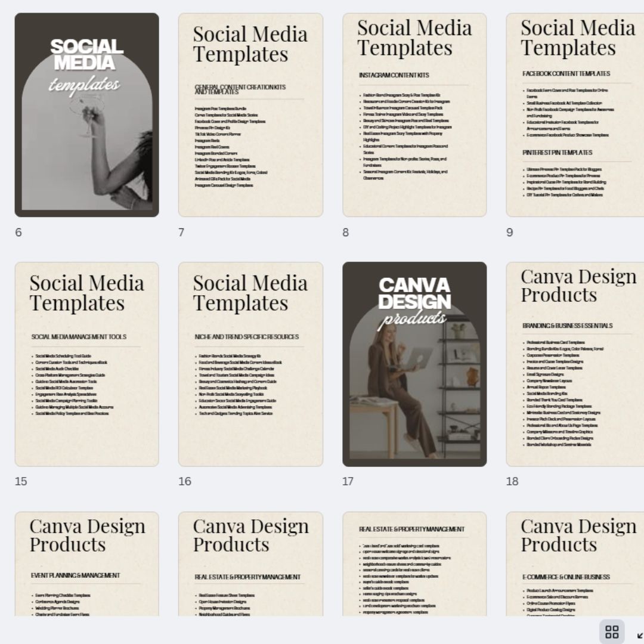Image resolution: width=644 pixels, height=644 pixels.
Task: Click the page number 9 label
Action: (510, 233)
